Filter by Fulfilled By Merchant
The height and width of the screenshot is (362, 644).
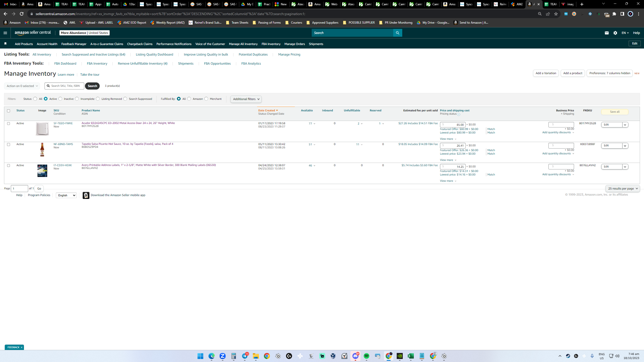[206, 99]
